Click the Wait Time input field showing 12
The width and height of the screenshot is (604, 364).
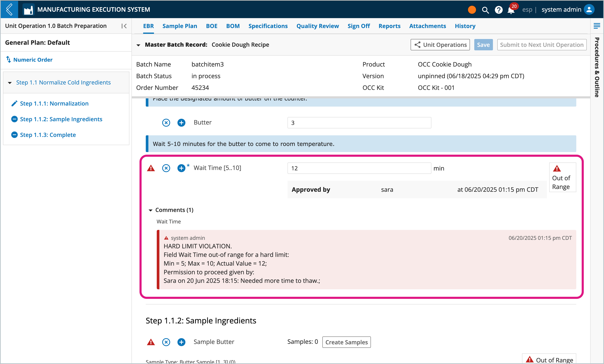pyautogui.click(x=359, y=168)
